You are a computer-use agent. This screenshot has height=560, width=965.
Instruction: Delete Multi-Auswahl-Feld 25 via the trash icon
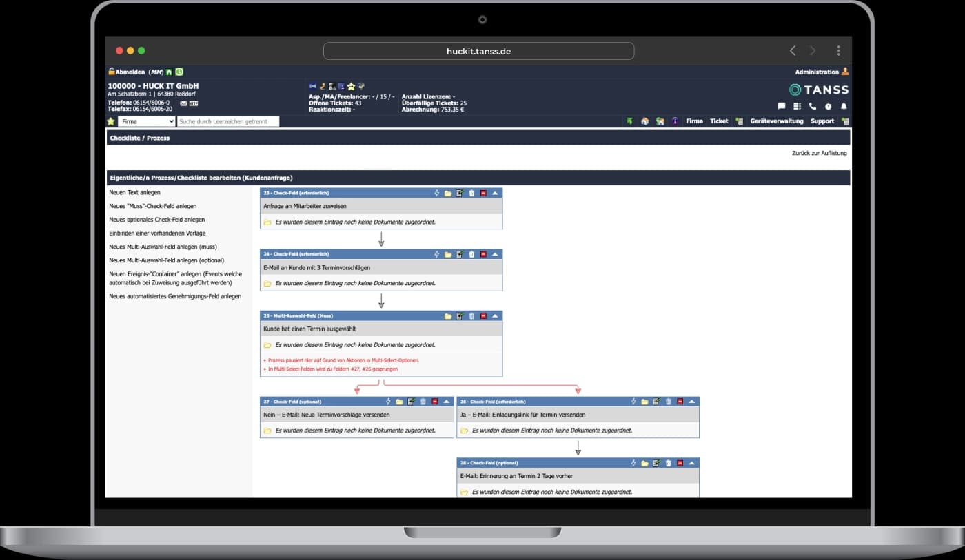471,315
